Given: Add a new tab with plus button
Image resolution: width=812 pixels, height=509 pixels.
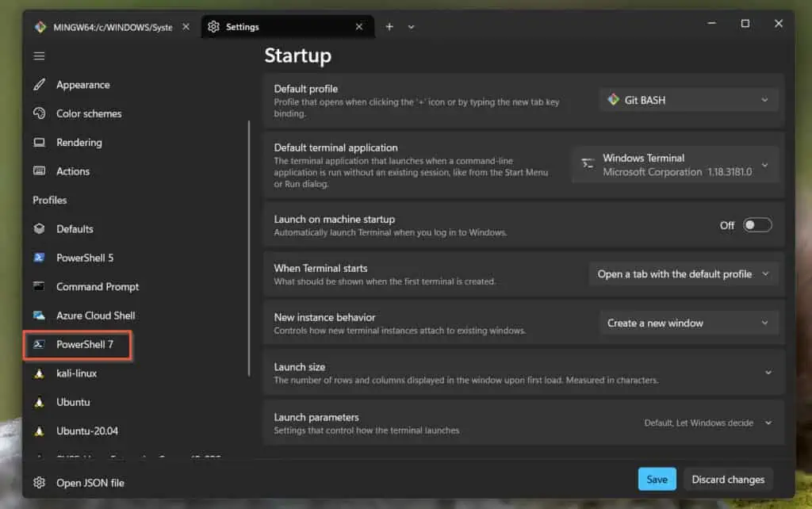Looking at the screenshot, I should coord(389,26).
